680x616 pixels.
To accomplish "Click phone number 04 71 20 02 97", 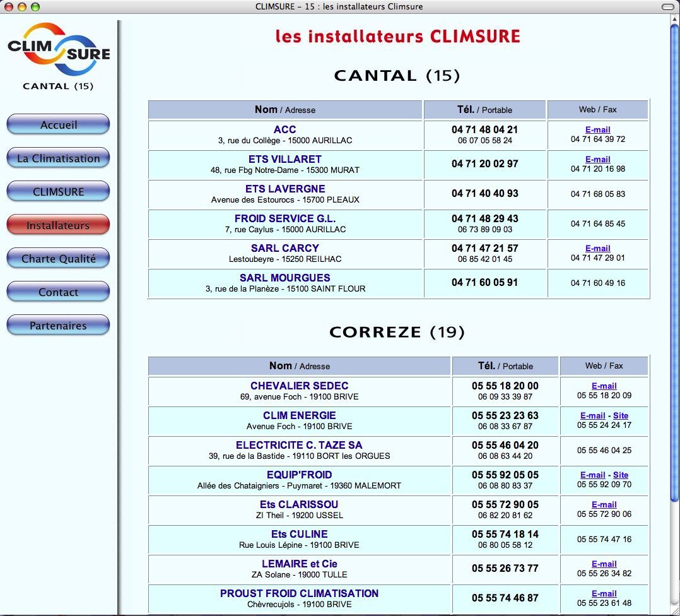I will click(x=484, y=163).
